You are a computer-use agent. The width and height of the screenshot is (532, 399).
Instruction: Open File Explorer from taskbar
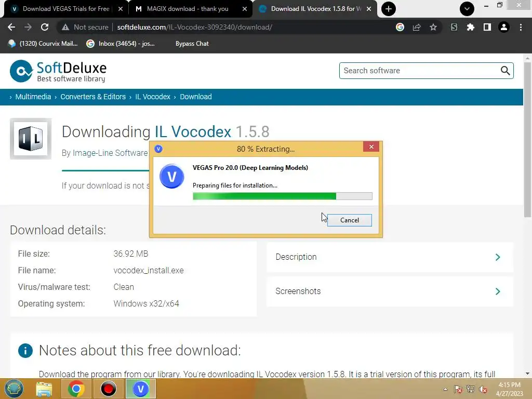[44, 389]
